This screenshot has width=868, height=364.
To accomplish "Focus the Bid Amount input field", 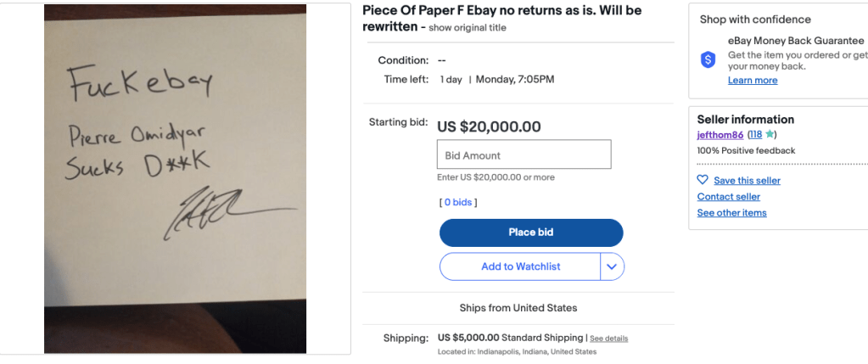I will coord(524,155).
